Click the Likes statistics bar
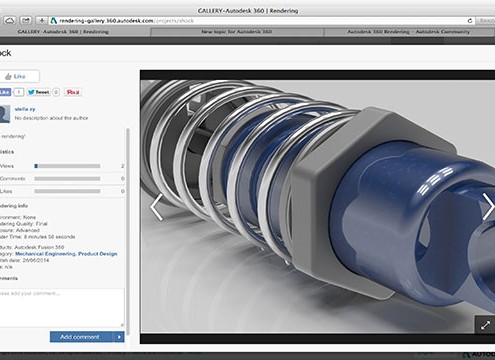Screen dimensions: 495x360 point(67,191)
